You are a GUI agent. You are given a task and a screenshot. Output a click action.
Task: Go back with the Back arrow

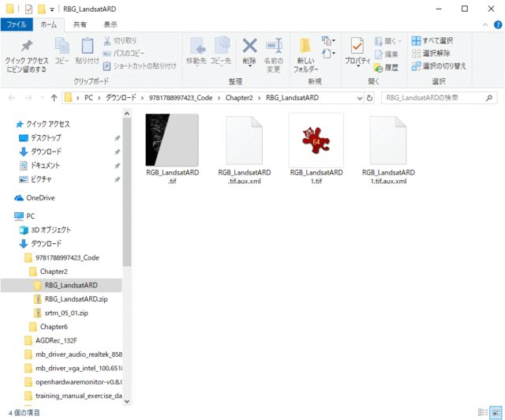12,98
